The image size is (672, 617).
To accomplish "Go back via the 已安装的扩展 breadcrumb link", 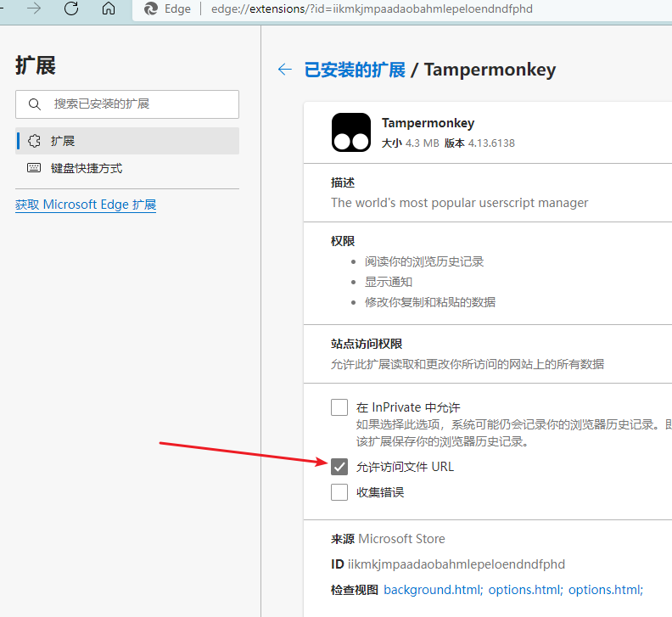I will tap(355, 70).
